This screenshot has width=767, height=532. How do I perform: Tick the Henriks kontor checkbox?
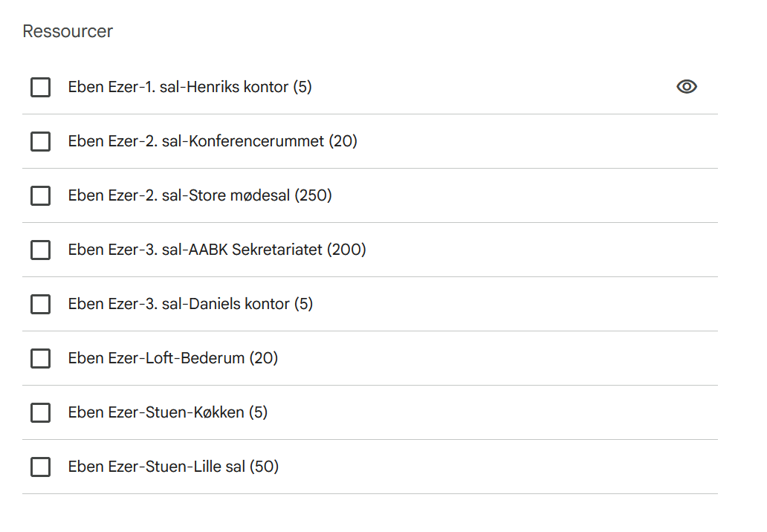[x=41, y=87]
